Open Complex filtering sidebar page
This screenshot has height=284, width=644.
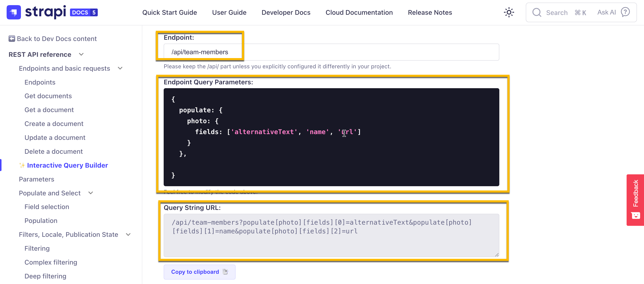pyautogui.click(x=51, y=262)
